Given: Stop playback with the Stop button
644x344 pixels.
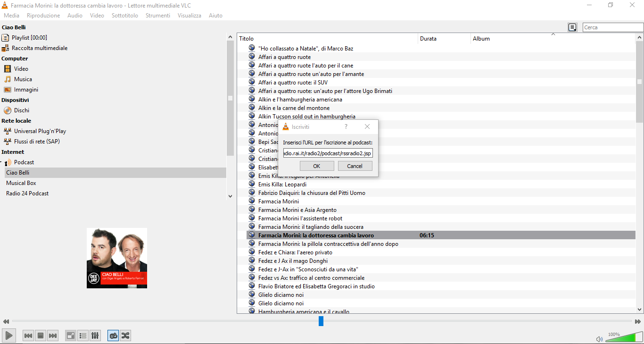Looking at the screenshot, I should pyautogui.click(x=41, y=336).
